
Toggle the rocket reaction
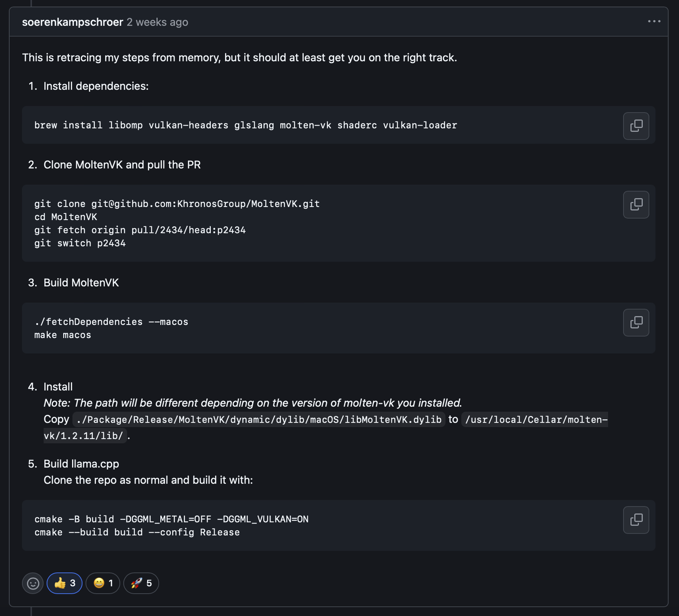[x=141, y=583]
